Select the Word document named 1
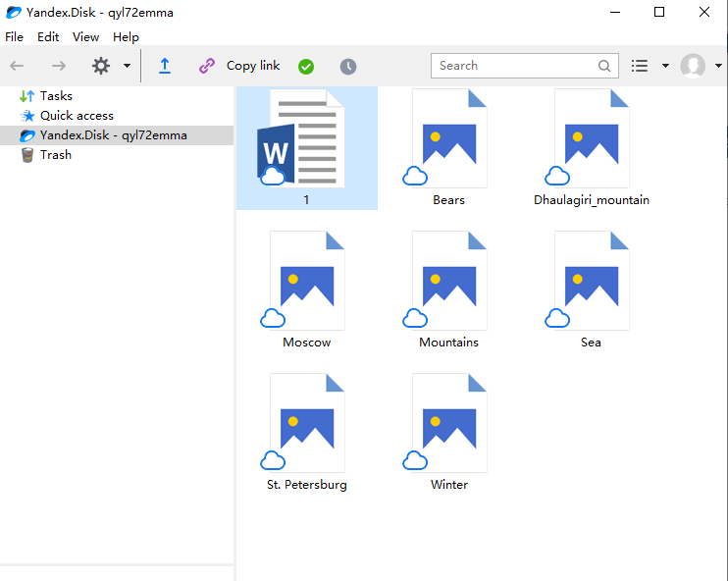Image resolution: width=728 pixels, height=581 pixels. [307, 148]
